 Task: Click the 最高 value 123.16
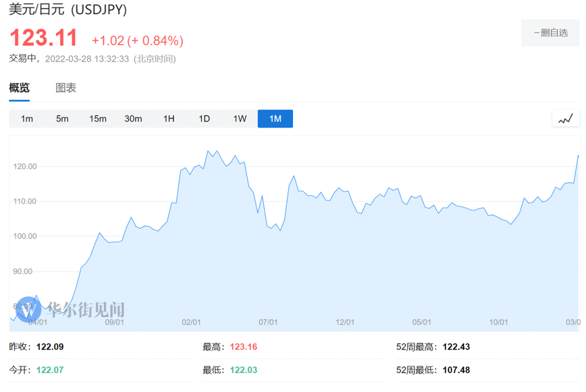[244, 347]
